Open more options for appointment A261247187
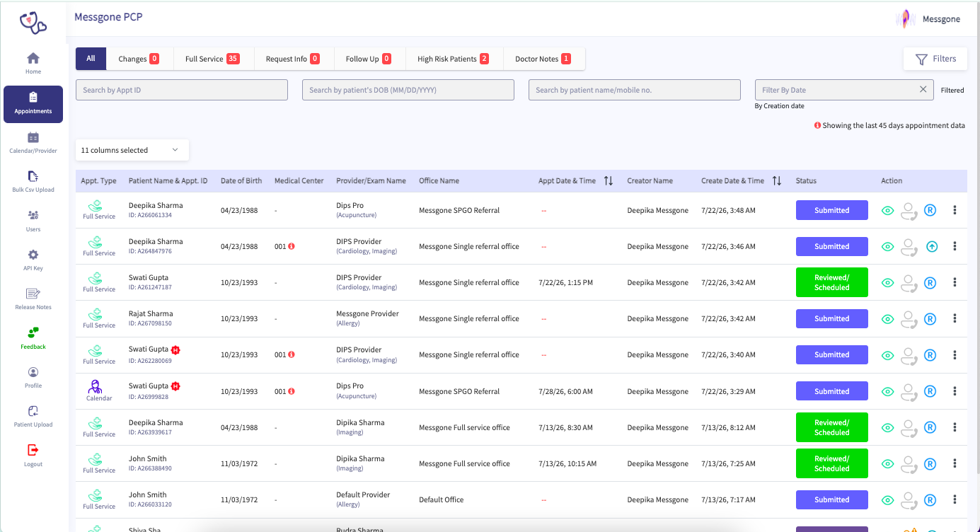980x532 pixels. (955, 282)
